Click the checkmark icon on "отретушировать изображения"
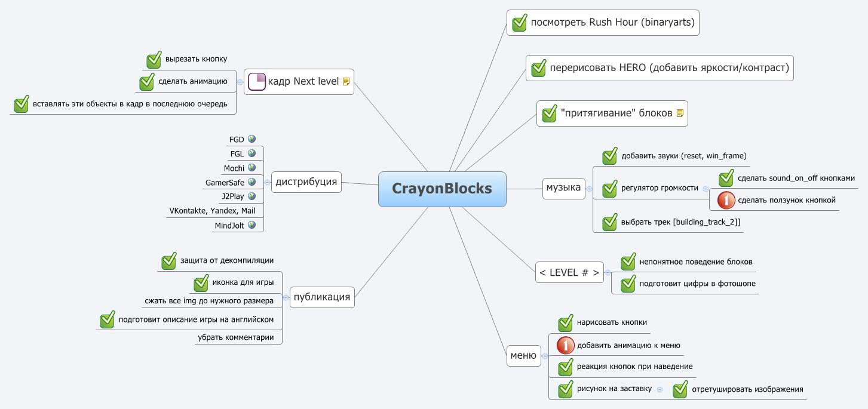This screenshot has width=868, height=409. click(680, 389)
